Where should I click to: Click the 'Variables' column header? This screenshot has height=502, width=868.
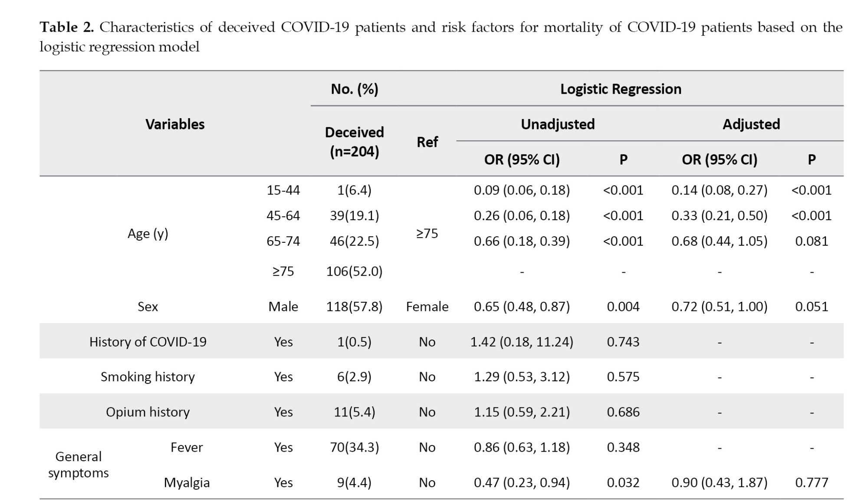[175, 124]
